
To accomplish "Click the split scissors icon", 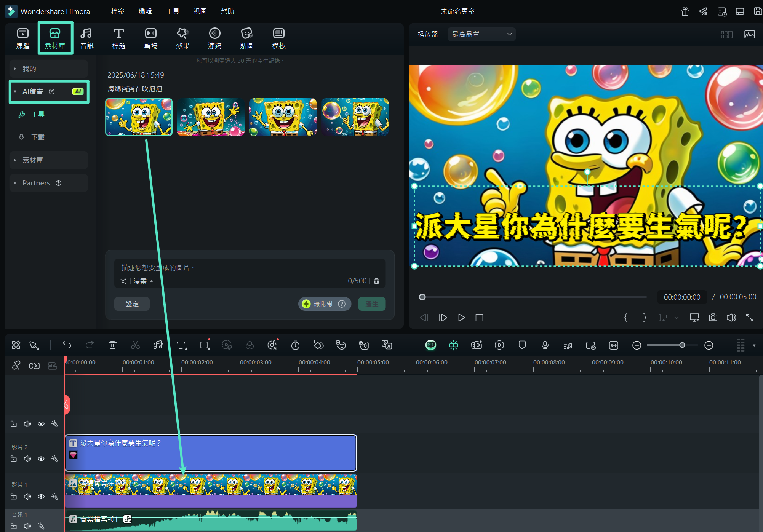I will coord(135,345).
